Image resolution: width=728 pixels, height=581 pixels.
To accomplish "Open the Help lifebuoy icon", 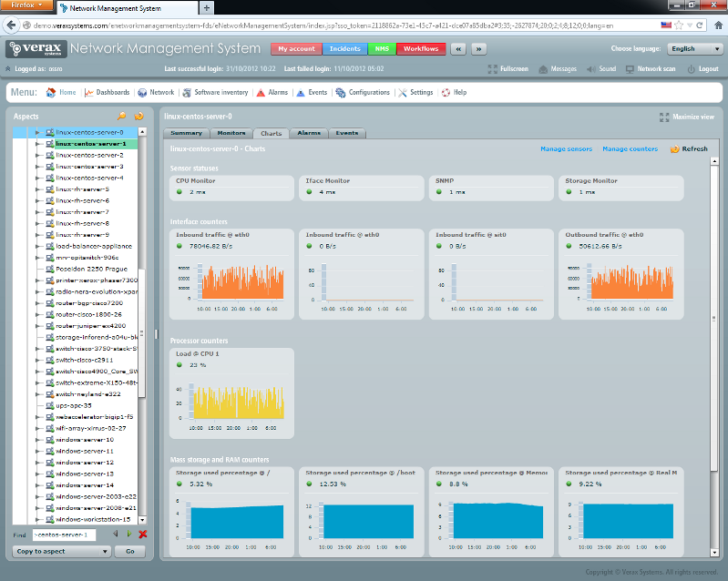I will [446, 92].
